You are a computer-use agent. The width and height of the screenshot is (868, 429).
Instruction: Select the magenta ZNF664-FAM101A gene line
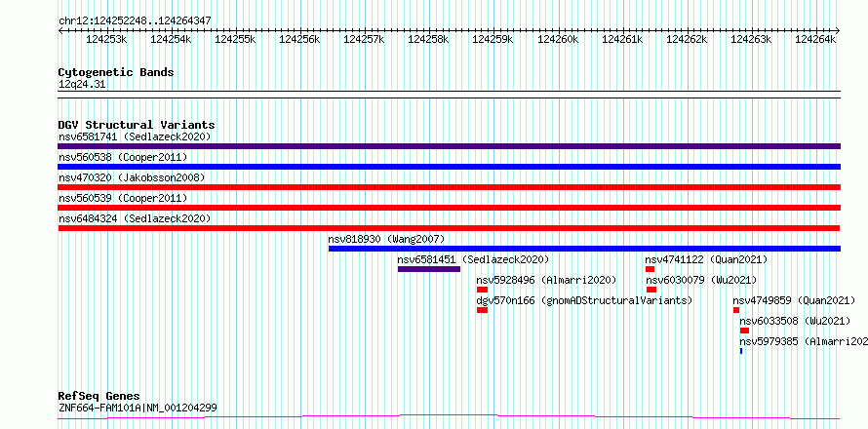pos(449,417)
